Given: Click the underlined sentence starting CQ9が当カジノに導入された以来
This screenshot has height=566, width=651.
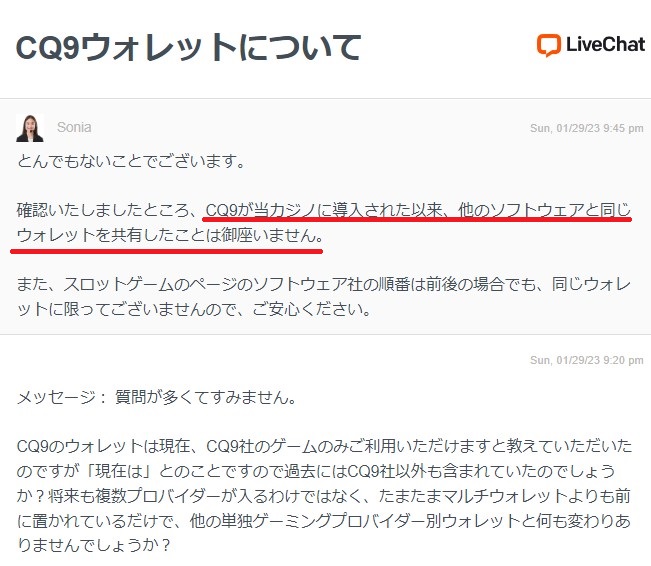Looking at the screenshot, I should tap(418, 210).
